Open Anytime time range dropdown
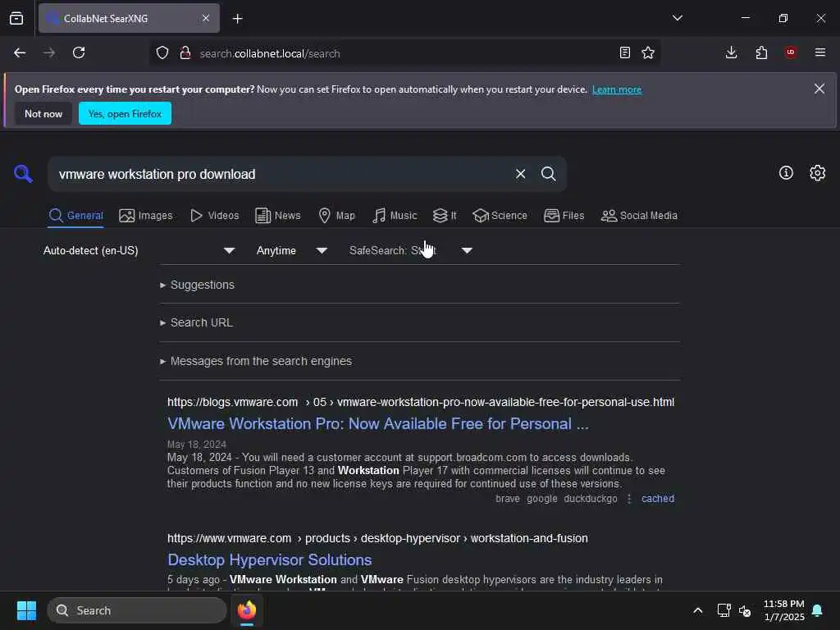840x630 pixels. [291, 250]
